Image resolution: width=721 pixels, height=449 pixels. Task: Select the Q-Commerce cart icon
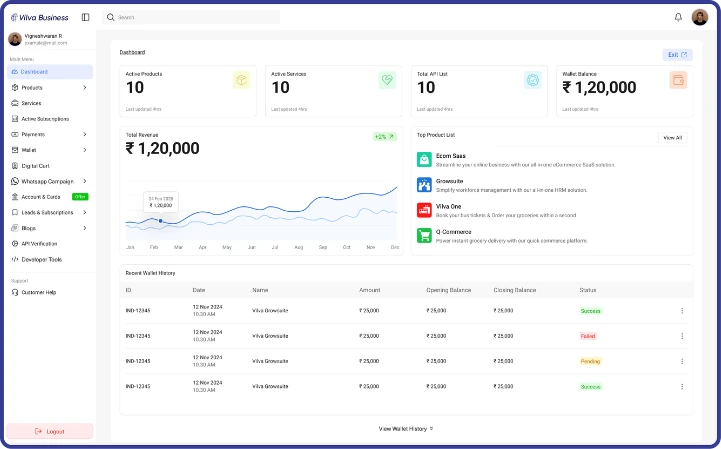click(424, 235)
